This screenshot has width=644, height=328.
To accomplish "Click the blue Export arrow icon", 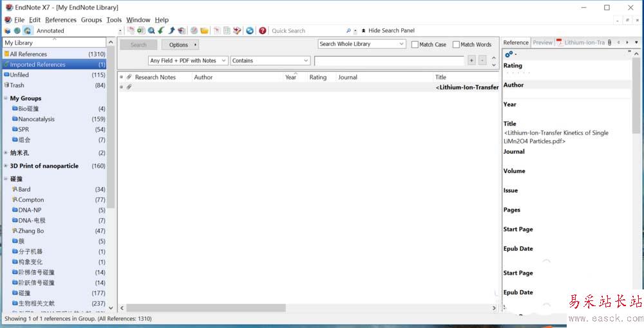I will [172, 30].
